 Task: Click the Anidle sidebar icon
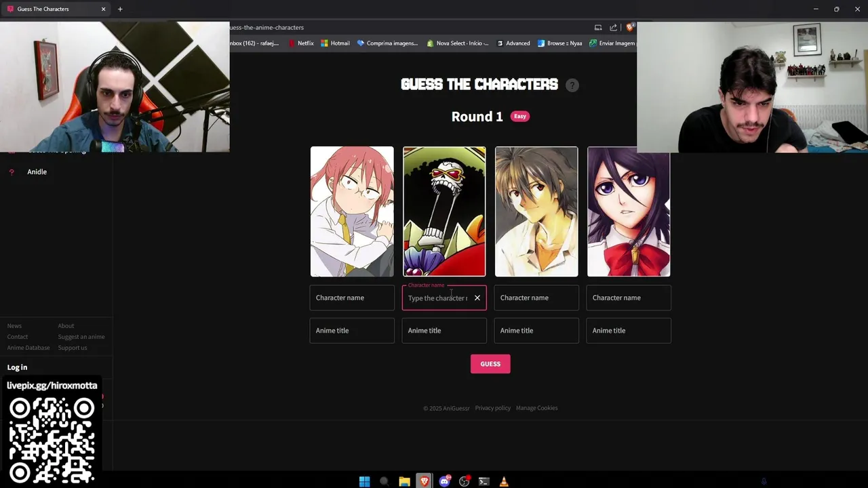coord(12,172)
